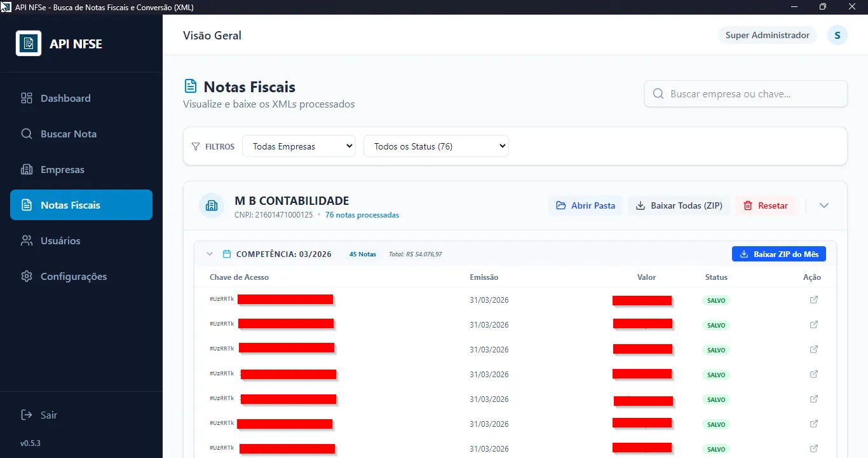Click the Total: R$ 54.076,97 text
The height and width of the screenshot is (458, 868).
click(416, 254)
